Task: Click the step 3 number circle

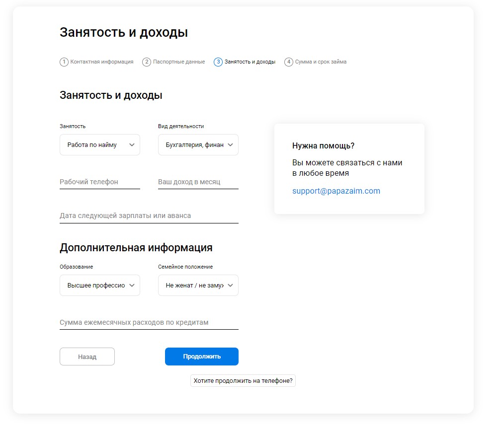Action: (x=218, y=62)
